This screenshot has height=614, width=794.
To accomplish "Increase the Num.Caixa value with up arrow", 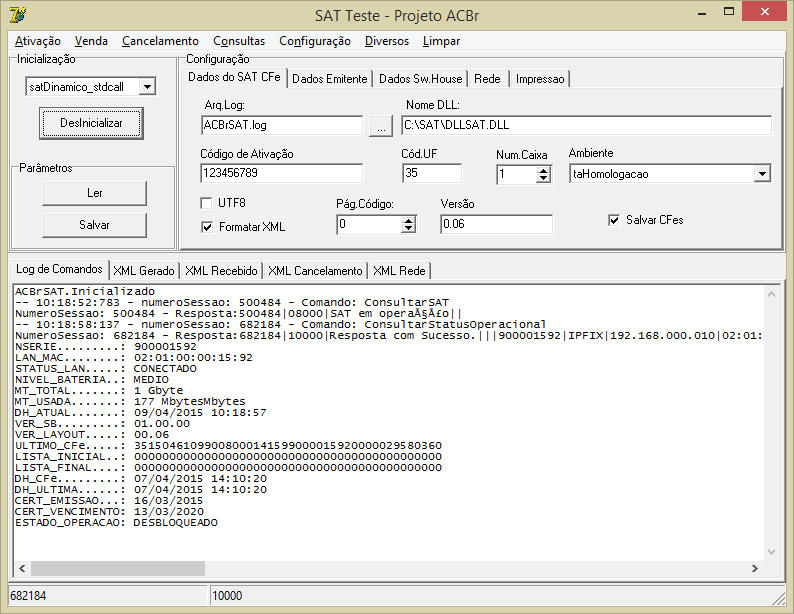I will tap(543, 170).
